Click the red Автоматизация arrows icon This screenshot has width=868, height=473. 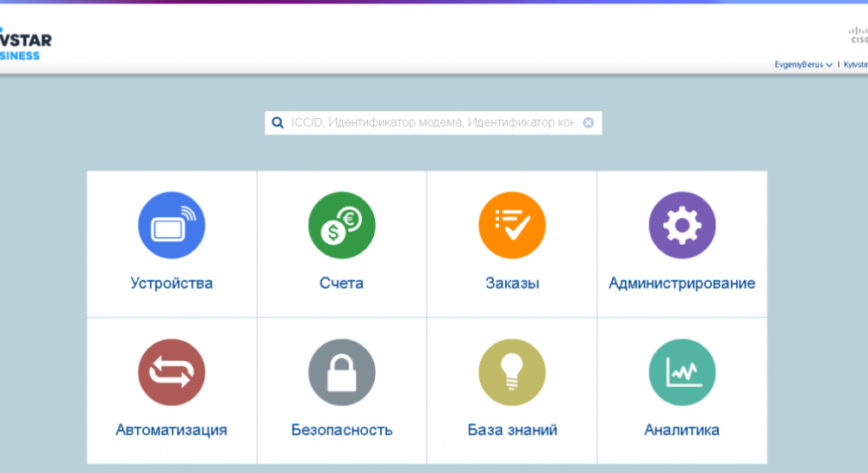(171, 372)
